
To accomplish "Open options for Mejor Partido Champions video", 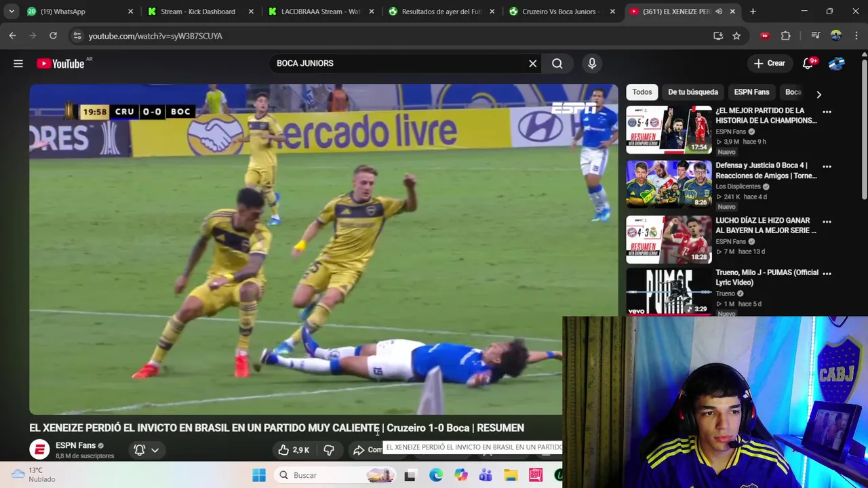I will click(827, 111).
